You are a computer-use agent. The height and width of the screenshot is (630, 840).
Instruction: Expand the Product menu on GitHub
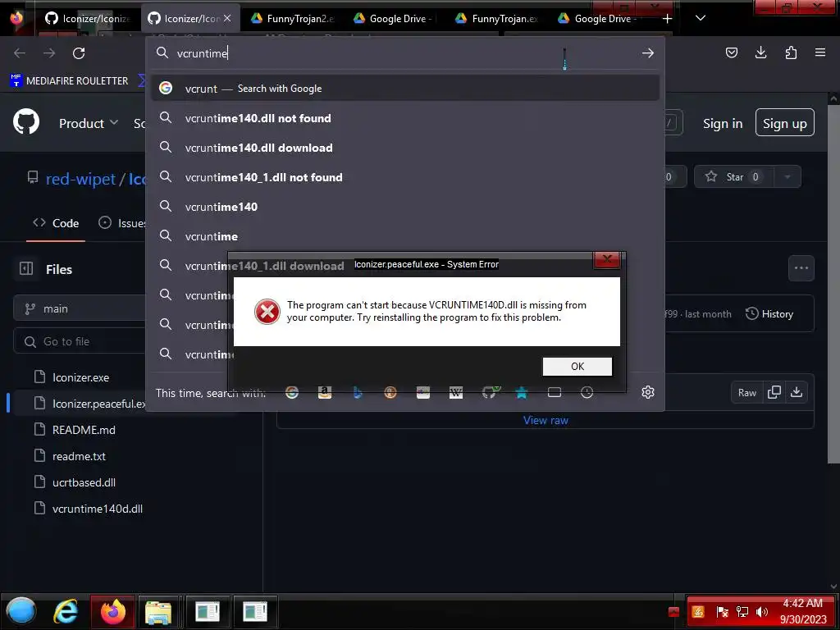89,123
